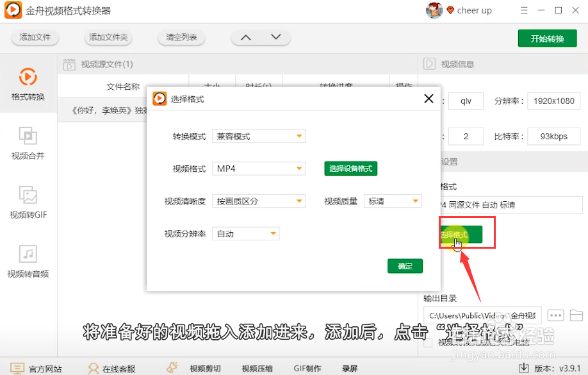Click the output directory path field
The image size is (588, 375).
click(x=482, y=315)
